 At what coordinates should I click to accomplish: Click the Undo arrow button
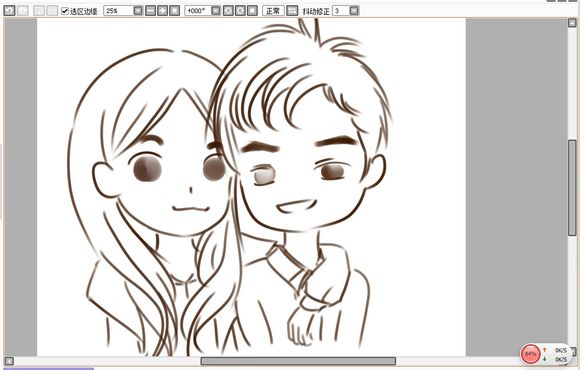click(9, 11)
